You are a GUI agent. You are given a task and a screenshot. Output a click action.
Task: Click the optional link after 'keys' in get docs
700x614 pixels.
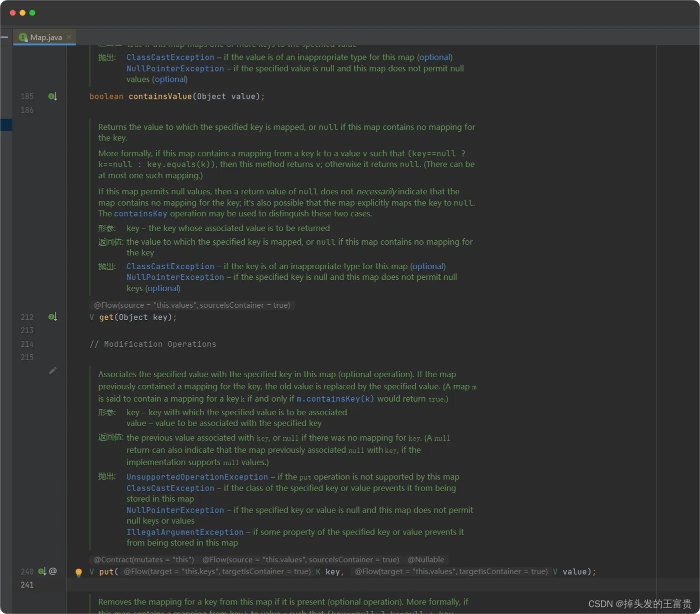(x=162, y=288)
